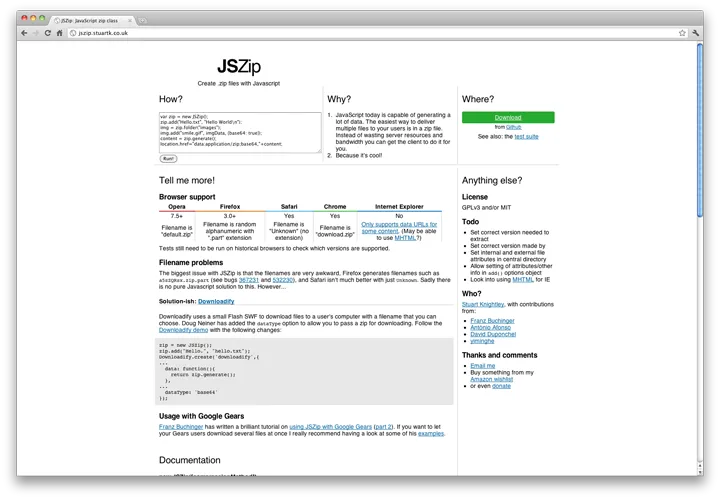Select the JSZip: JavaScript zip class tab
The width and height of the screenshot is (720, 499).
(x=92, y=21)
